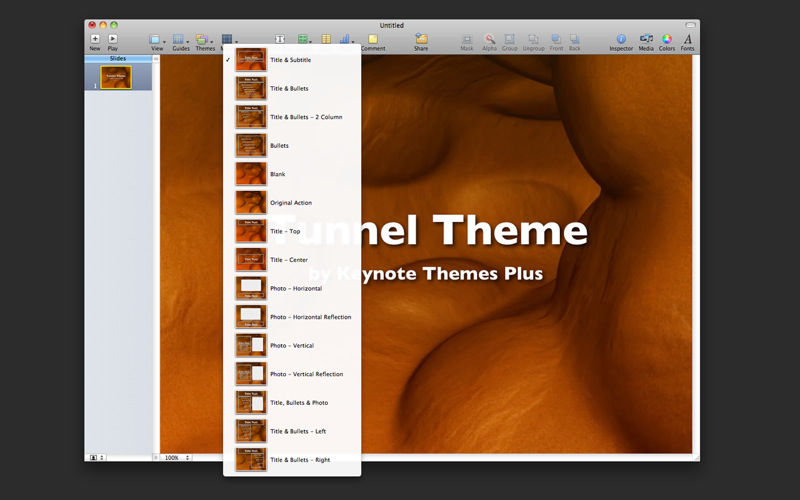Viewport: 800px width, 500px height.
Task: Choose the Blank master
Action: (x=292, y=174)
